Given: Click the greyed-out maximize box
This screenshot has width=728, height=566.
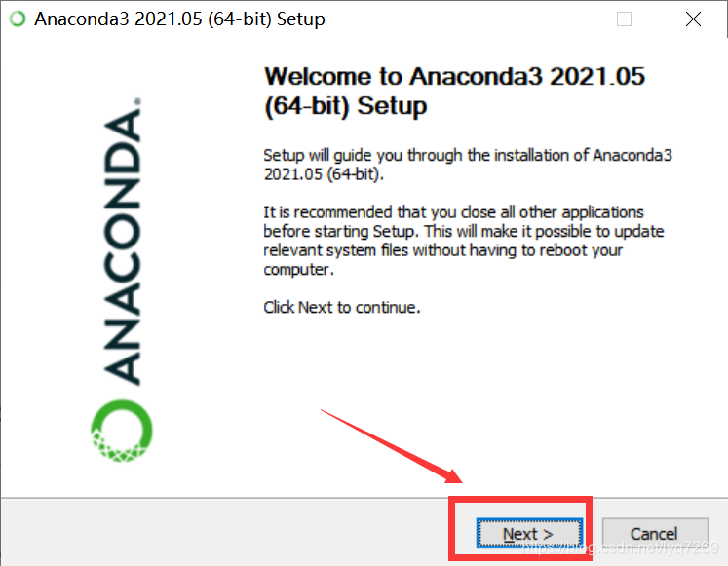Looking at the screenshot, I should (x=624, y=19).
